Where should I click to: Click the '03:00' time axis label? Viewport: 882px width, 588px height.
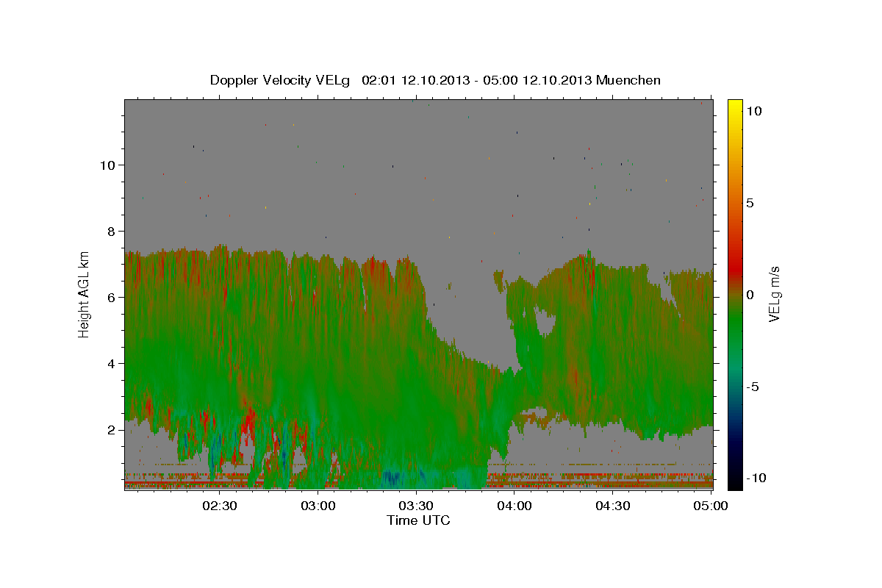pos(320,506)
